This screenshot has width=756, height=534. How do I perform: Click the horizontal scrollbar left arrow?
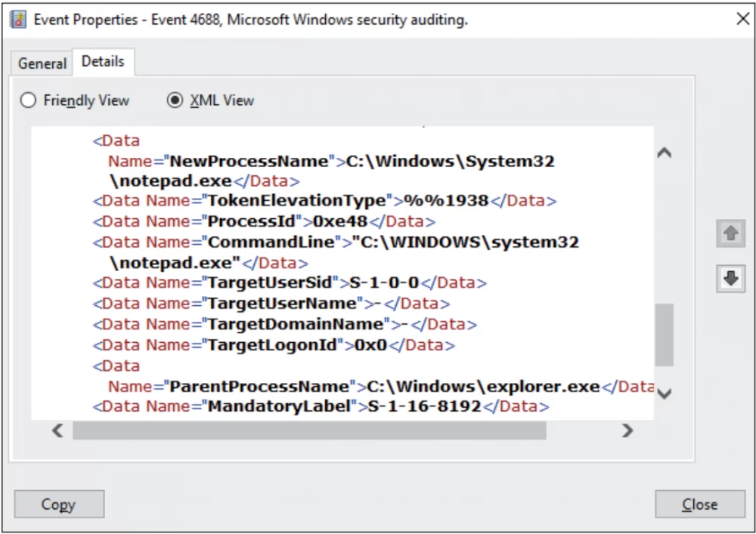tap(57, 431)
